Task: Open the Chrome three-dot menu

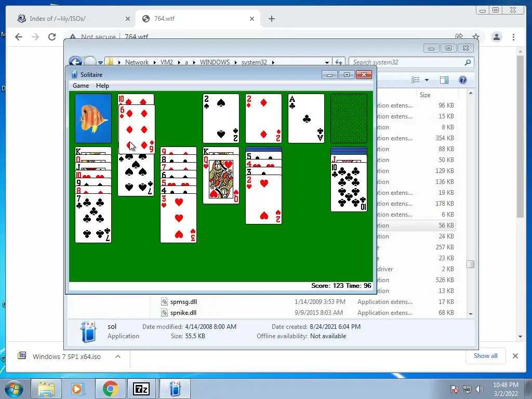Action: pyautogui.click(x=514, y=37)
